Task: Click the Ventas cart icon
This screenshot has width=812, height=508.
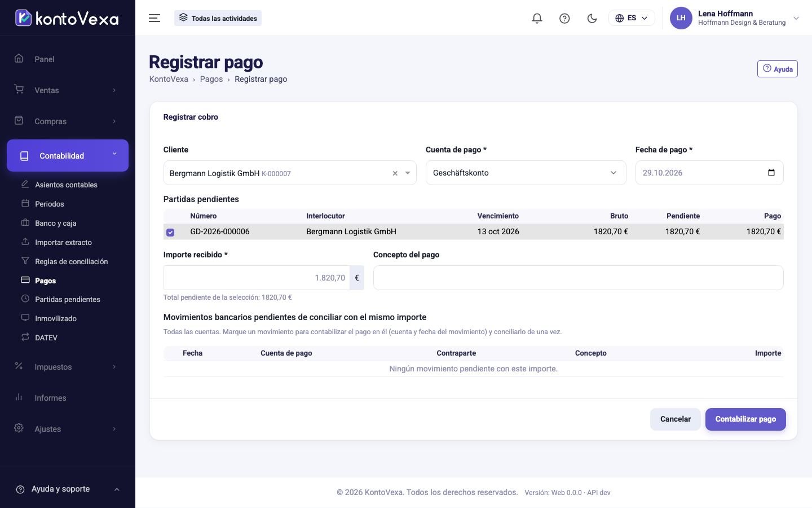Action: coord(19,90)
